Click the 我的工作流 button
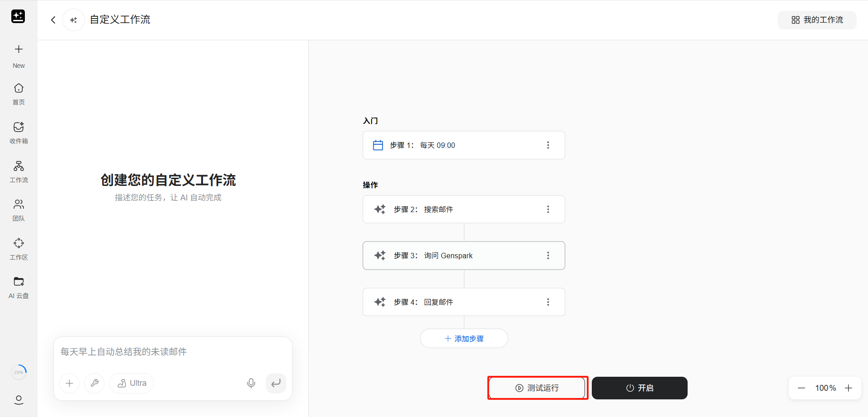Screen dimensions: 868x417 point(817,20)
